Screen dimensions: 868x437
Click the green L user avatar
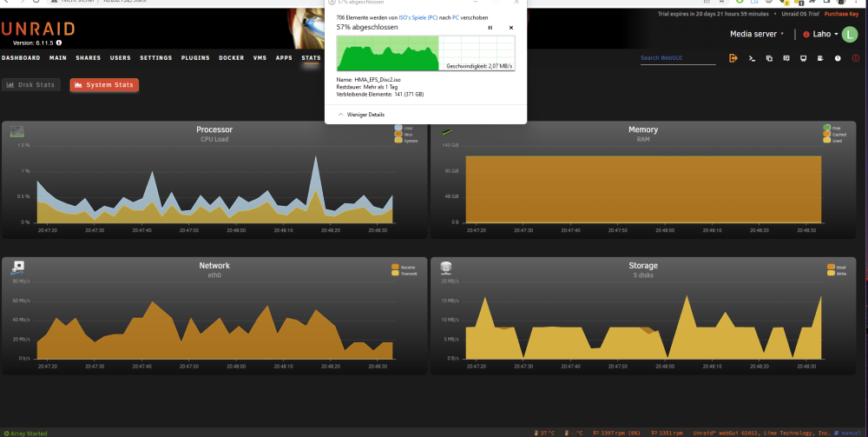click(849, 35)
